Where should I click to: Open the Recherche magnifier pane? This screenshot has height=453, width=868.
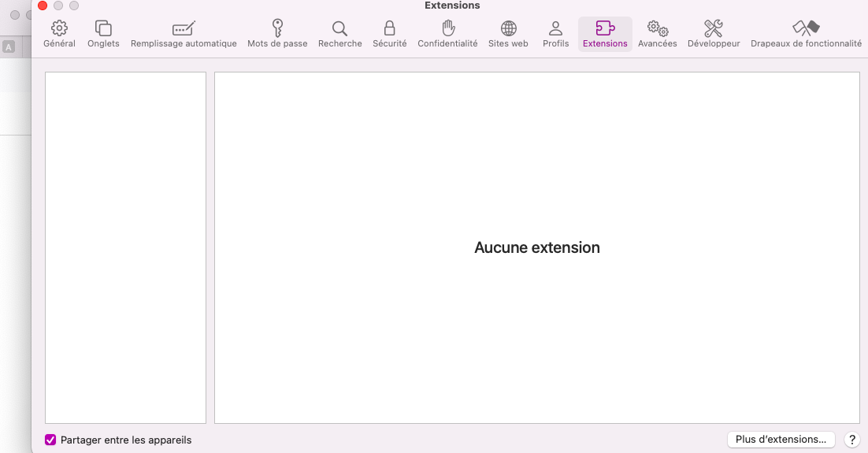tap(339, 35)
